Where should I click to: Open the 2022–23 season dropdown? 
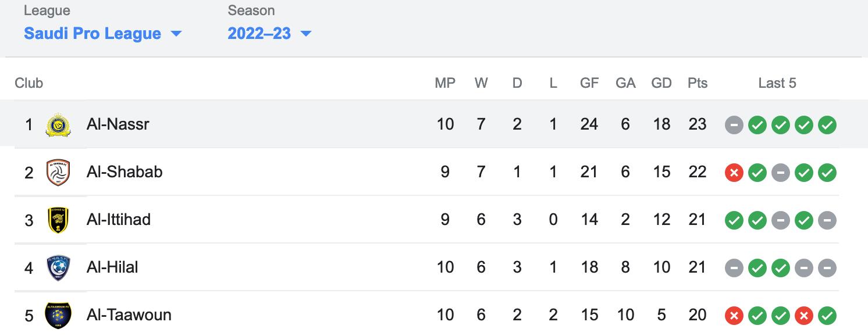(269, 33)
